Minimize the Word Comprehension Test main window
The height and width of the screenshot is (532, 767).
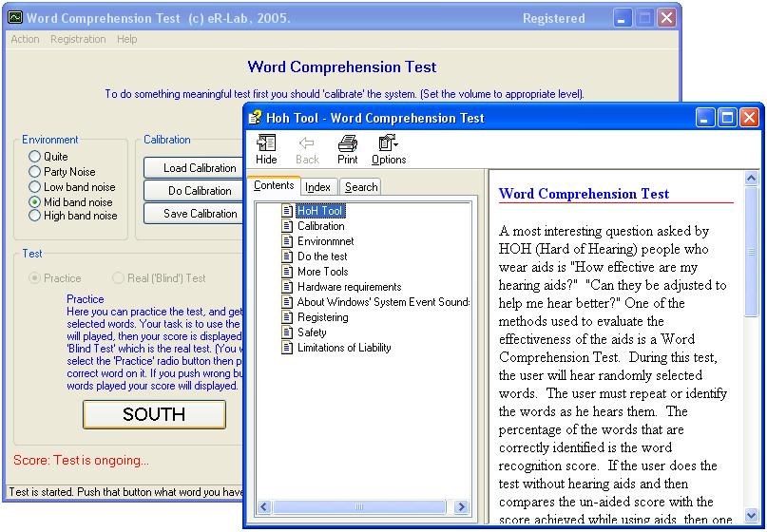click(623, 19)
